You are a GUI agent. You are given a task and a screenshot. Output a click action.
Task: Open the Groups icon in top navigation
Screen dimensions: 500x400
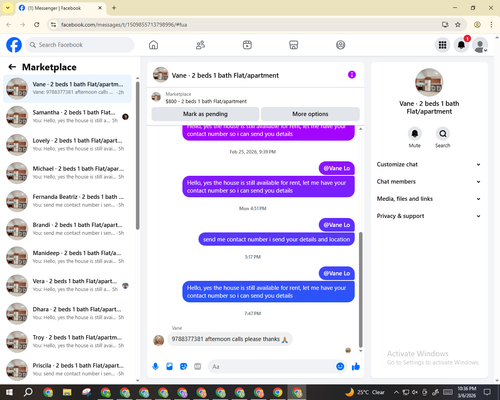pos(340,45)
